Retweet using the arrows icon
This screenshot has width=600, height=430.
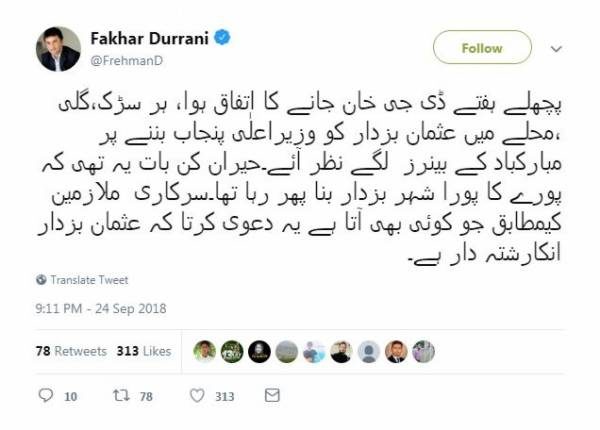[121, 395]
